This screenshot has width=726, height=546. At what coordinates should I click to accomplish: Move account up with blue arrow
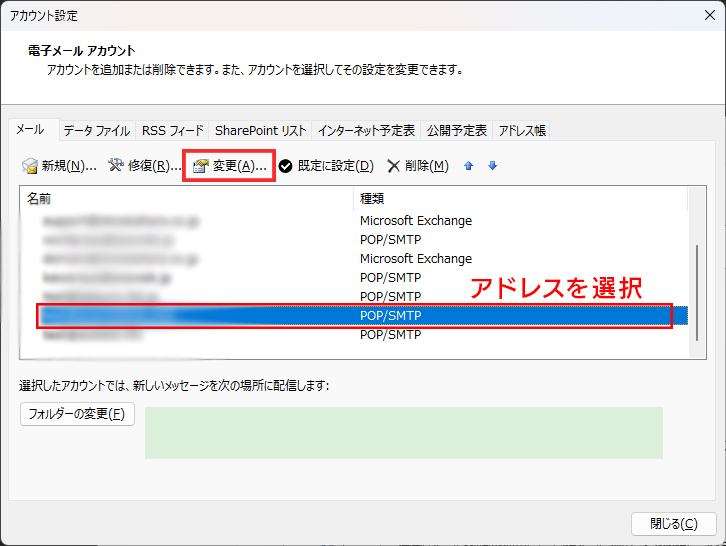point(469,166)
